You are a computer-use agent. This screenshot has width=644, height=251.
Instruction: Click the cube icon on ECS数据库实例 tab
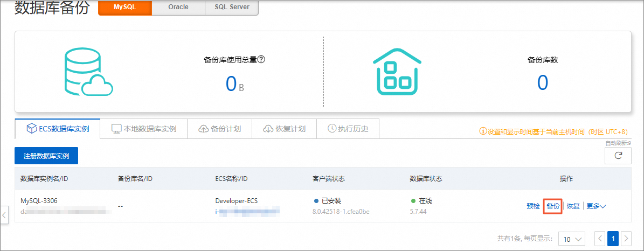pos(32,129)
